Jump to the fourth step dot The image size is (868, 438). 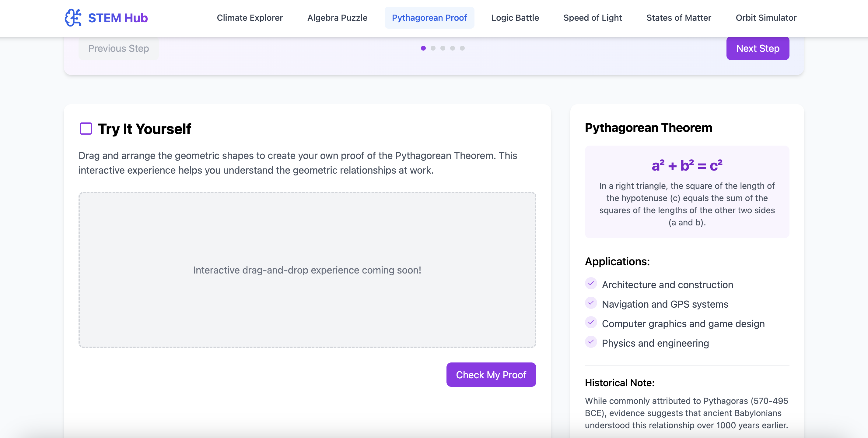tap(453, 48)
